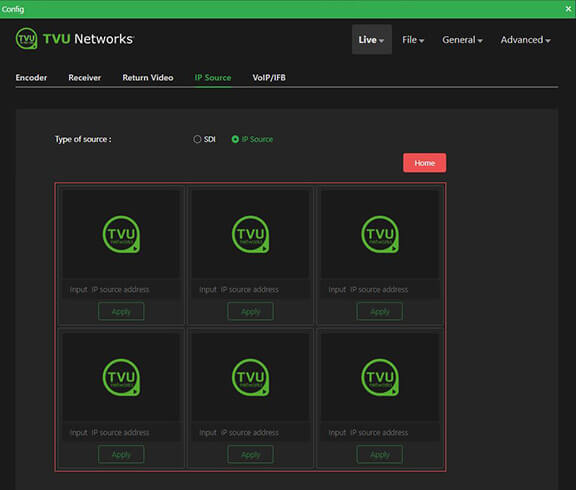The height and width of the screenshot is (490, 576).
Task: Click the top-right source preview thumbnail
Action: 380,234
